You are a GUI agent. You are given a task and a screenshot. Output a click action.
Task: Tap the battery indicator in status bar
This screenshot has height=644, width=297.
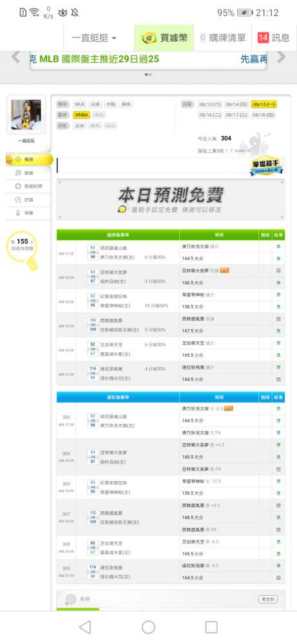[x=245, y=13]
